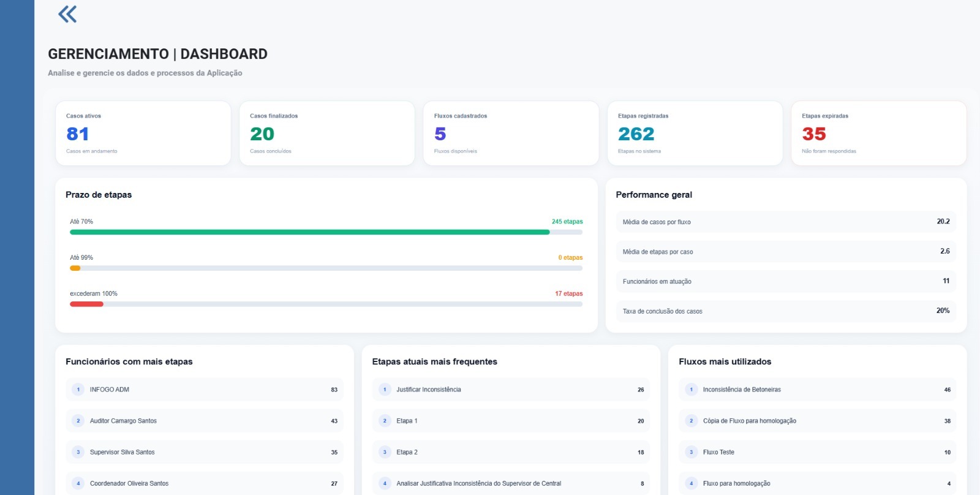Select the Auditor Camargo Santos employee name
Viewport: 980px width, 495px height.
coord(123,421)
